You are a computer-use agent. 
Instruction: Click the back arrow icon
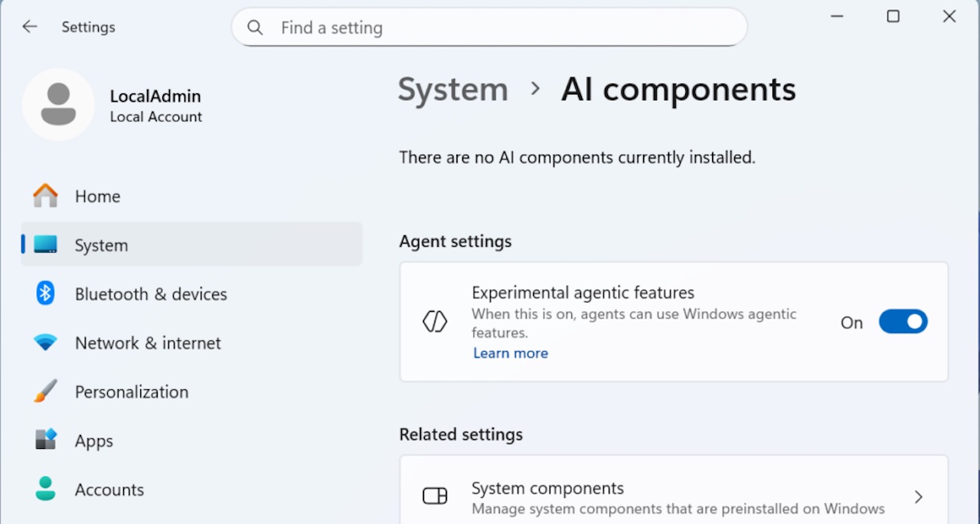click(30, 27)
